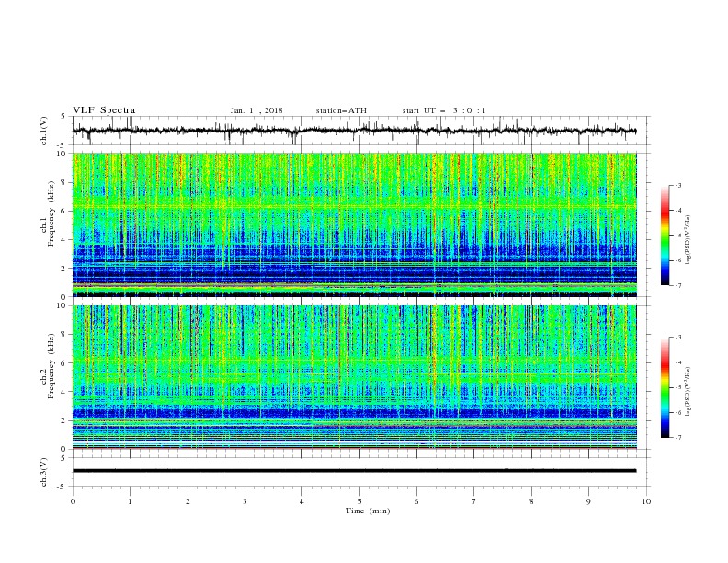Select the ch.1 colorbar 'log(PSD)(V²/Hz)' label
Screen dimensions: 728x563
pos(688,240)
